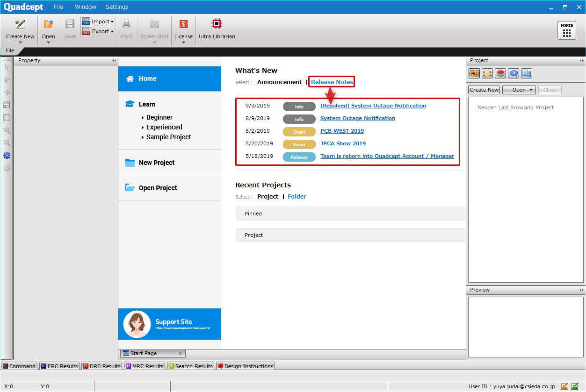Open the Support Site banner
Viewport: 586px width, 392px height.
point(170,324)
